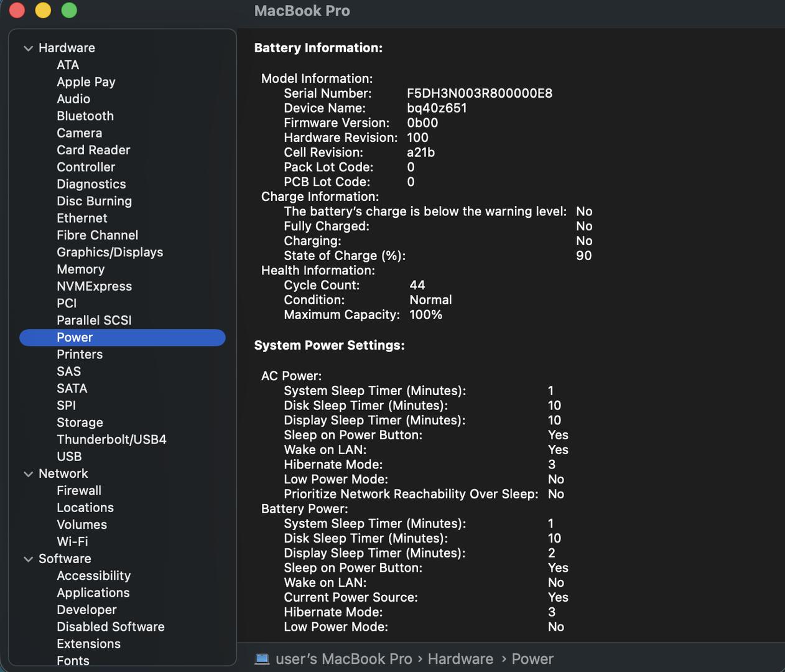Select Firewall in the Network section
Viewport: 785px width, 672px height.
click(x=79, y=490)
